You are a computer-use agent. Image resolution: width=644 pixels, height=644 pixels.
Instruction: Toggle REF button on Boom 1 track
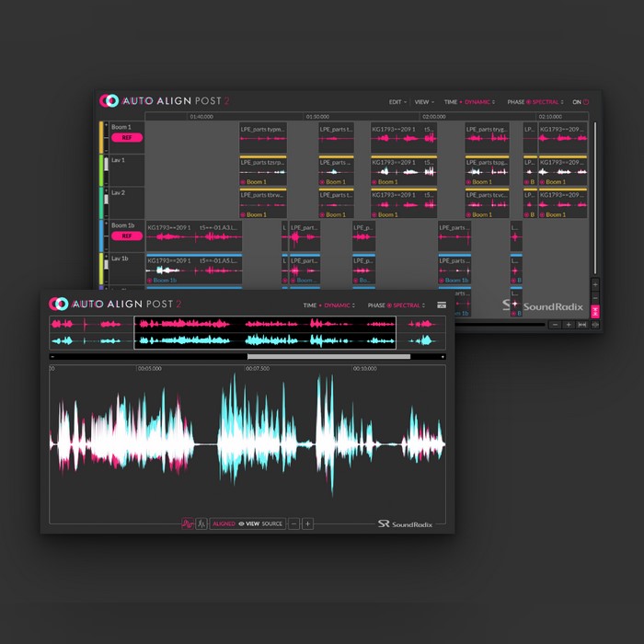(124, 138)
